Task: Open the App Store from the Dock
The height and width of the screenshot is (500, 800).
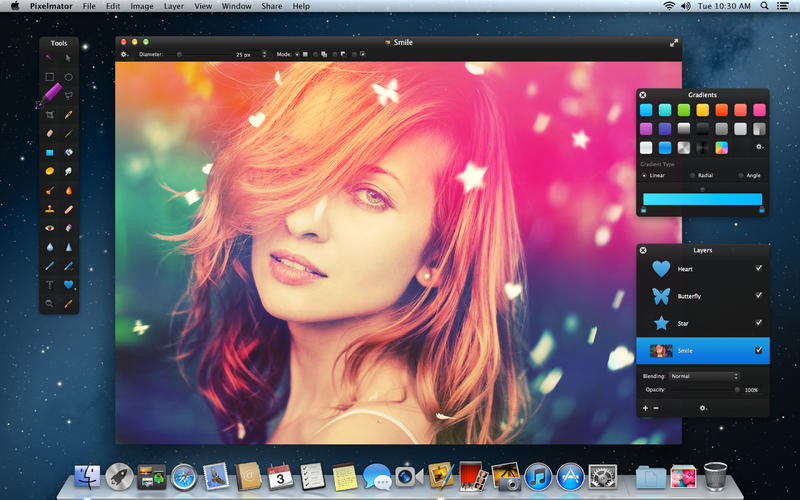Action: [x=570, y=477]
